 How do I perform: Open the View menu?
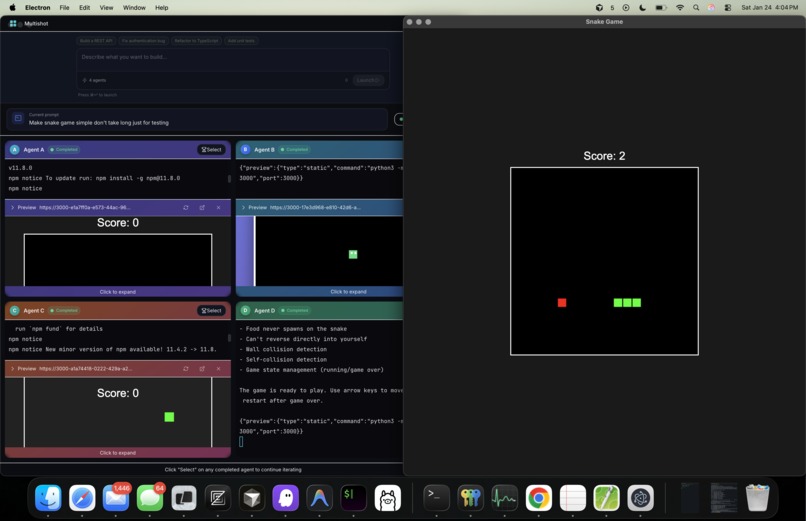106,8
